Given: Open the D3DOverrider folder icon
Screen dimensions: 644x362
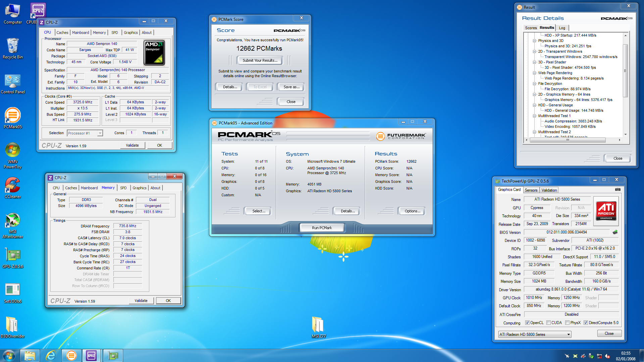Looking at the screenshot, I should (x=13, y=327).
